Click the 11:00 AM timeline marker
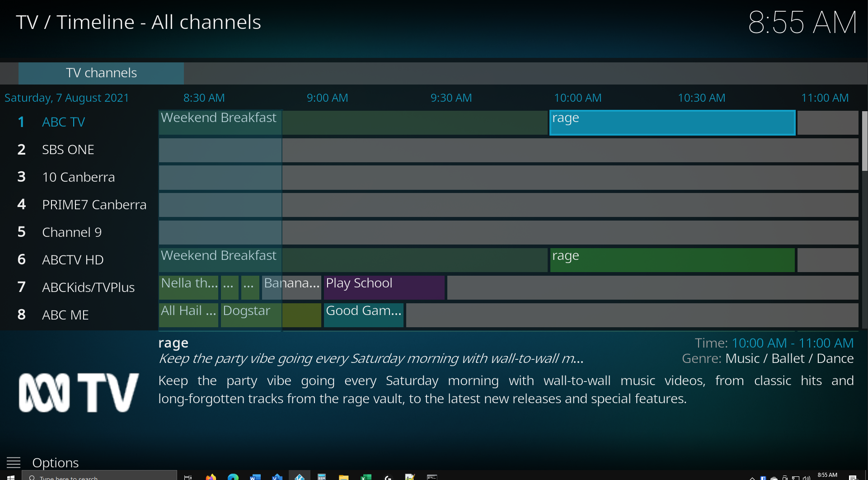 (x=825, y=98)
